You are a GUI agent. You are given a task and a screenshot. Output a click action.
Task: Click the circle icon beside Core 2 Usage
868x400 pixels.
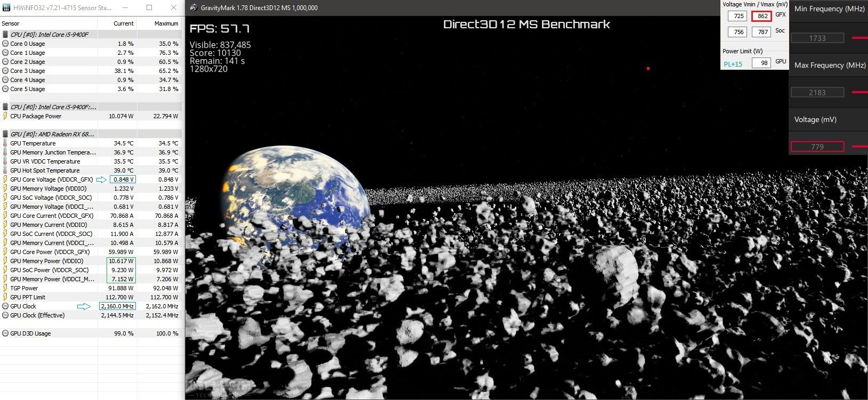(x=5, y=62)
